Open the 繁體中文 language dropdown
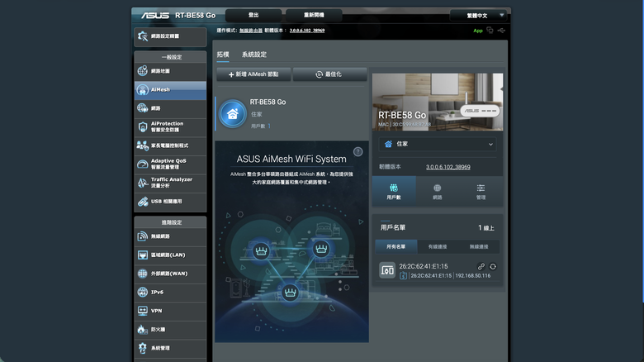Viewport: 644px width, 362px height. click(x=479, y=16)
